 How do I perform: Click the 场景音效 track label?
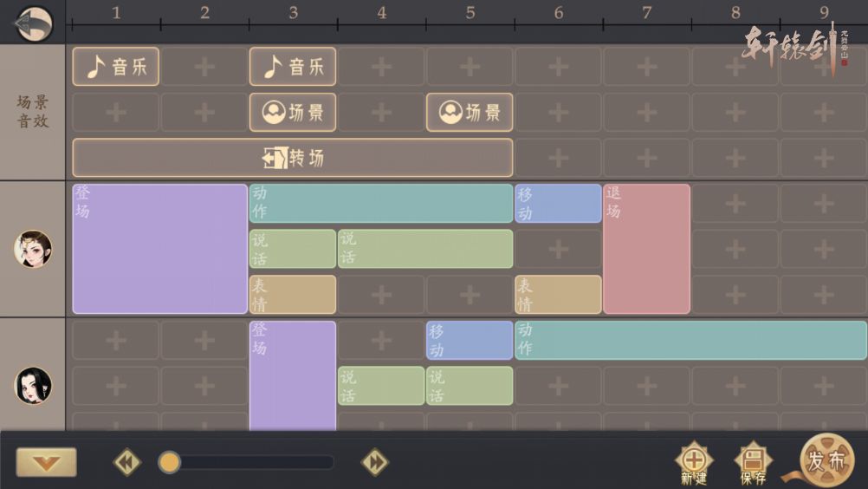(33, 112)
